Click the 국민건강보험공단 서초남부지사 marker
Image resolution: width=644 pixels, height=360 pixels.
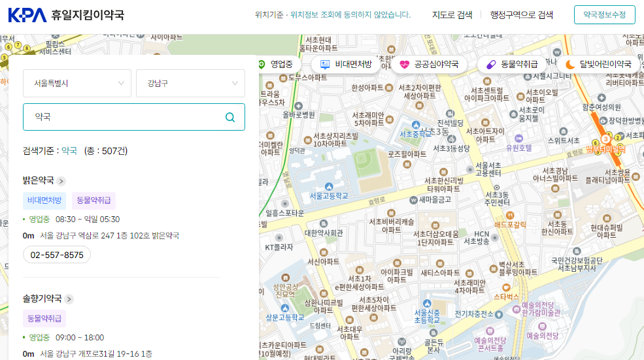tap(577, 252)
